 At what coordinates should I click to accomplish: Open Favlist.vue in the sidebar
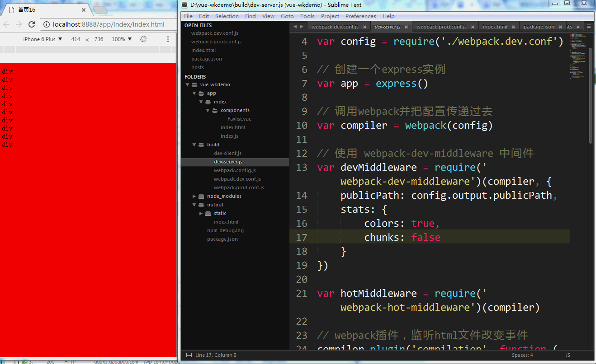[239, 119]
